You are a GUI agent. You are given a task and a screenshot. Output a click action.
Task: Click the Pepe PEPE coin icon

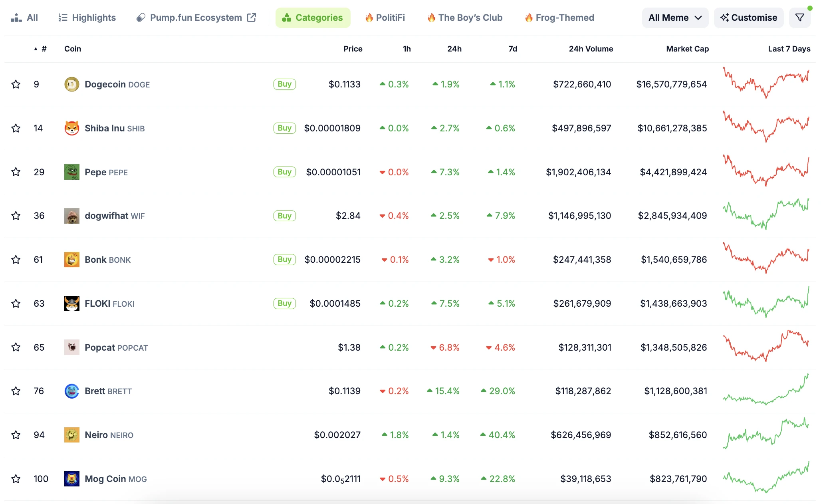point(70,171)
